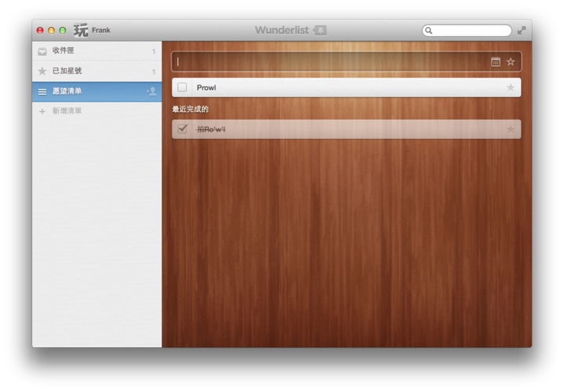Uncheck the completed task checkbox
The height and width of the screenshot is (392, 564).
(x=182, y=129)
